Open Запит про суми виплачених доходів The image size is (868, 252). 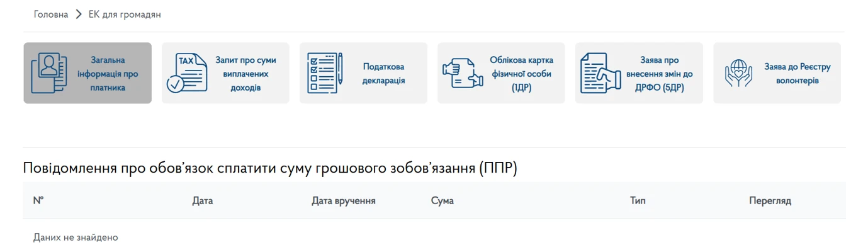click(245, 74)
